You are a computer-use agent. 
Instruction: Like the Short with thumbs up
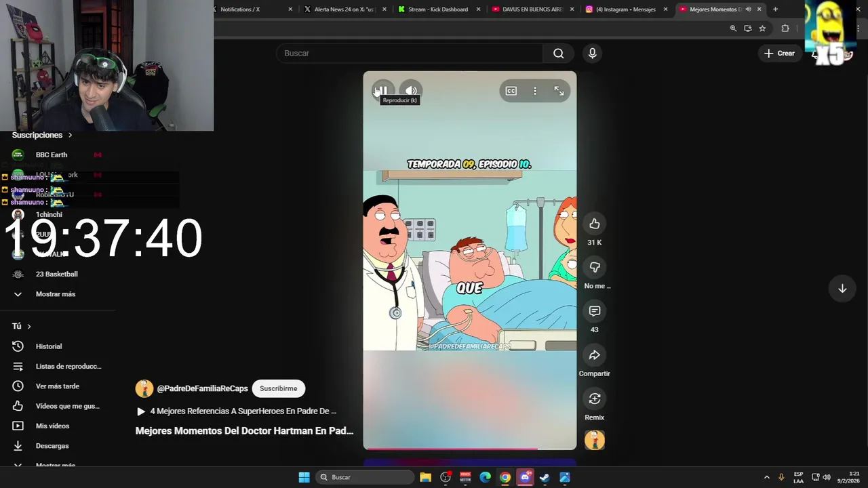[595, 224]
